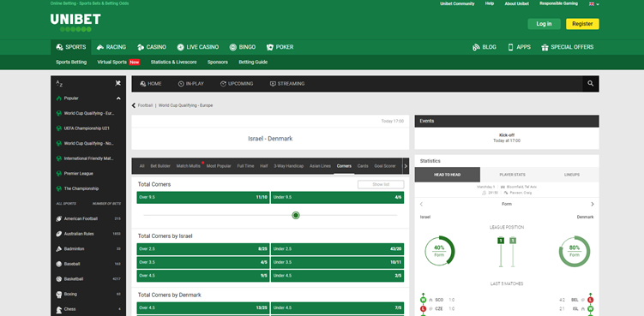
Task: Click the pin icon in sidebar header
Action: [x=118, y=83]
